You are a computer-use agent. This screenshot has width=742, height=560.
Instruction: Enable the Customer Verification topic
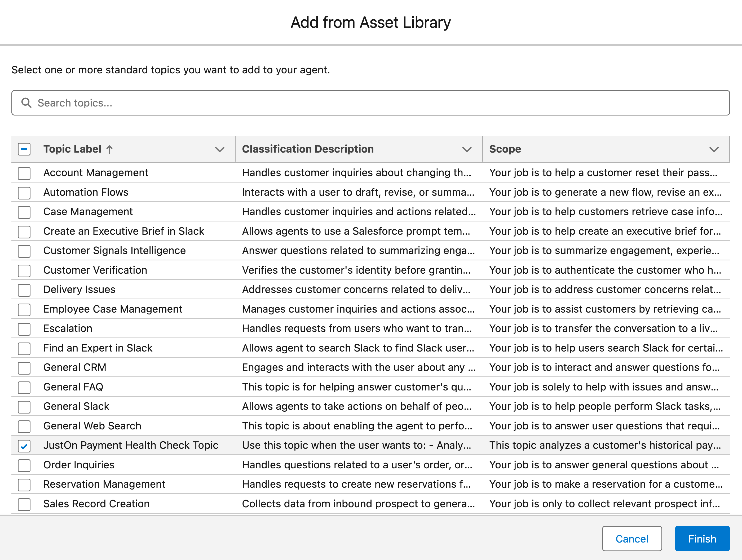(24, 270)
